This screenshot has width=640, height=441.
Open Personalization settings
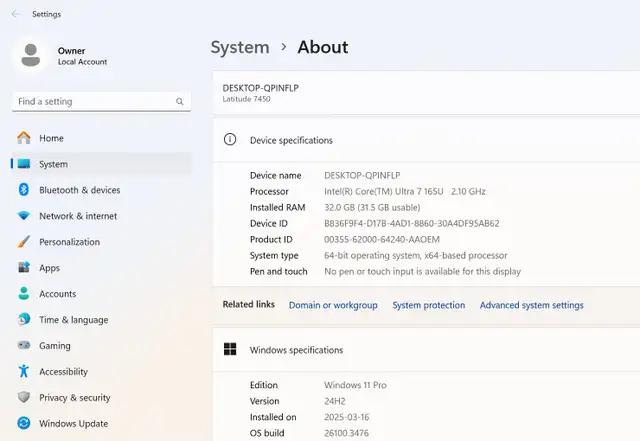pos(101,242)
